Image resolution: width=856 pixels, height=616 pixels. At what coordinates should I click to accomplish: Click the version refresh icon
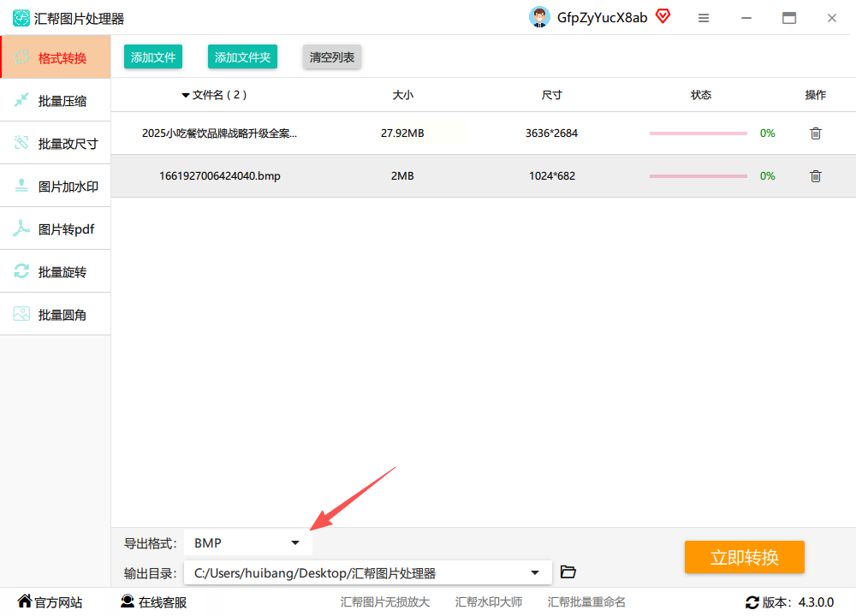coord(752,602)
